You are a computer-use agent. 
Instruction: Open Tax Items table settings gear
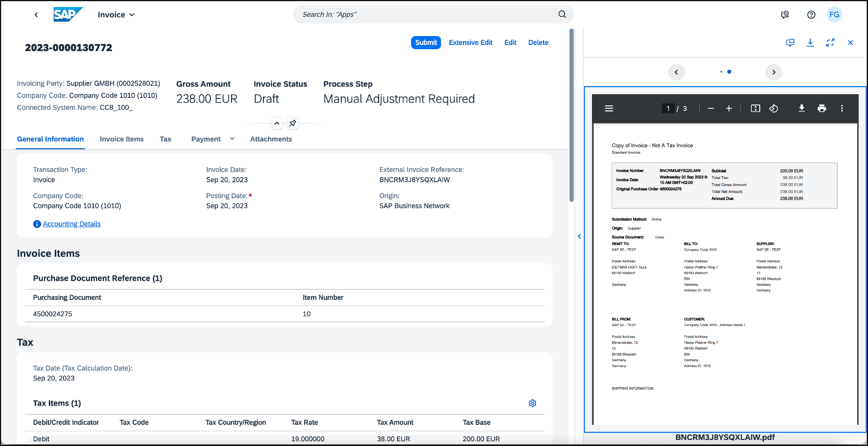[532, 403]
